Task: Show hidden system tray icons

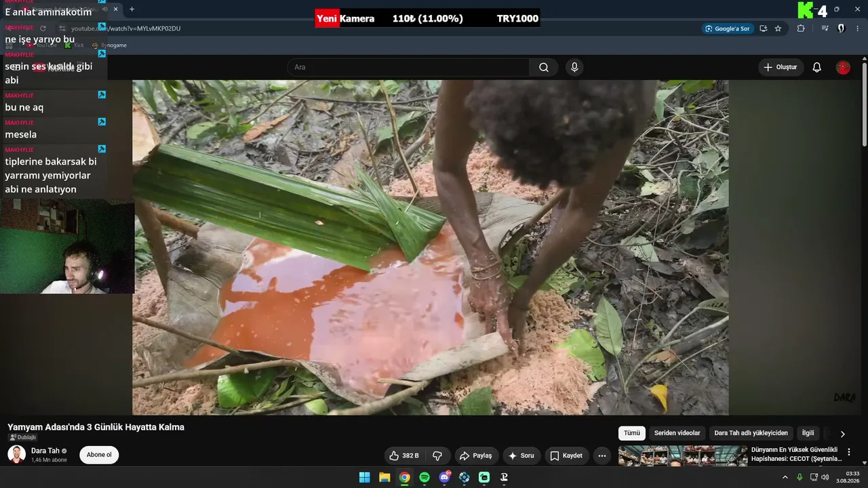Action: (785, 477)
